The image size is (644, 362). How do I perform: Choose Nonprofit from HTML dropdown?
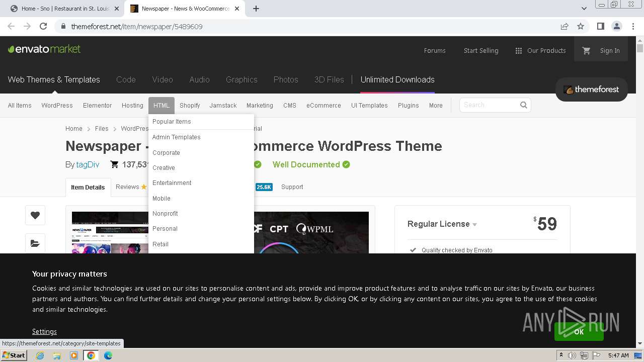point(165,214)
